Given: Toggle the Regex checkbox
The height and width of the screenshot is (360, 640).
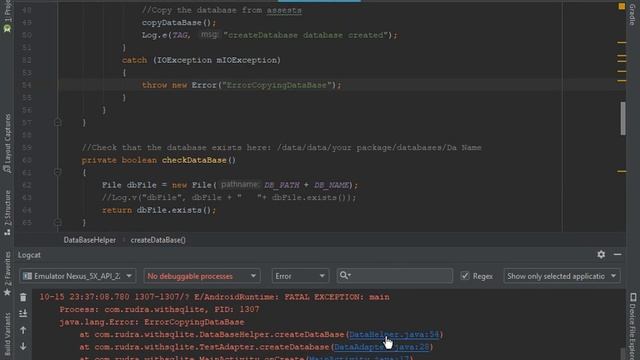Looking at the screenshot, I should coord(464,276).
